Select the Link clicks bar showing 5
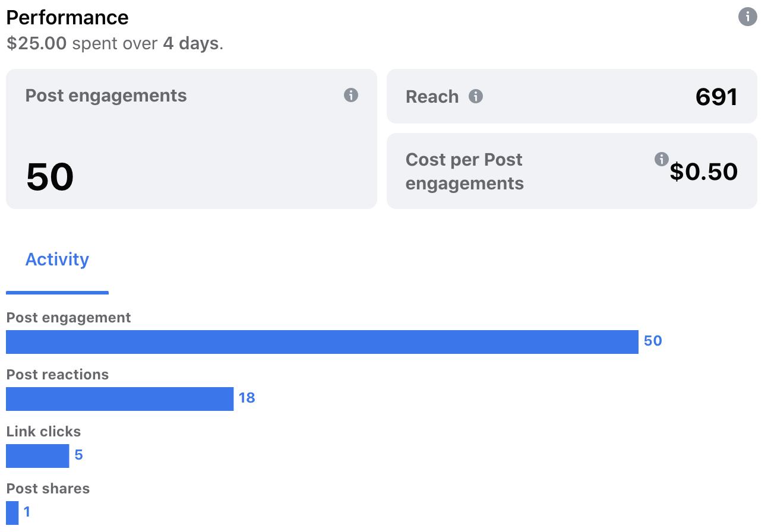This screenshot has height=532, width=771. (x=37, y=456)
